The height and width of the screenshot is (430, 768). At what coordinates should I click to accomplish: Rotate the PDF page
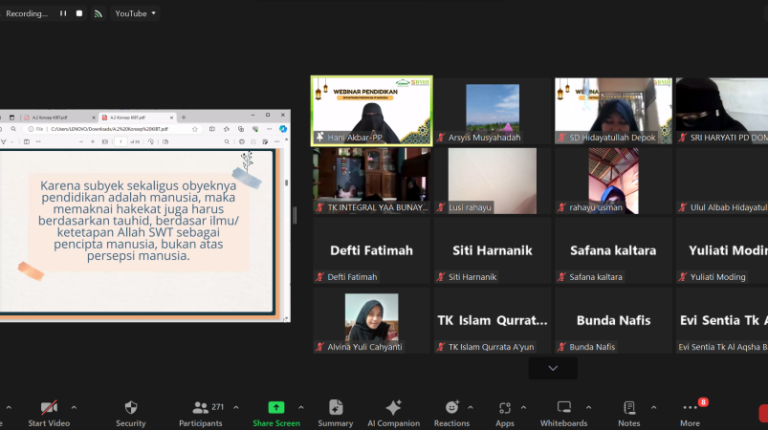151,142
